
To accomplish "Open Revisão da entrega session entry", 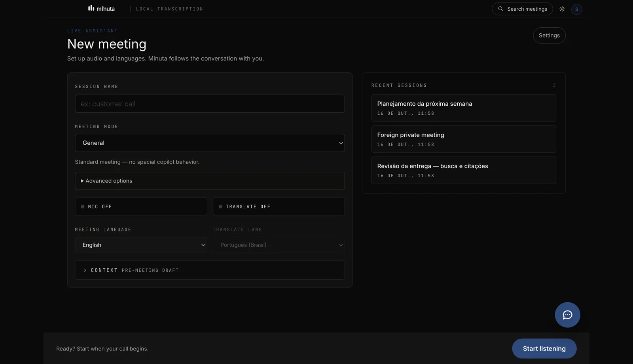I will pos(464,171).
